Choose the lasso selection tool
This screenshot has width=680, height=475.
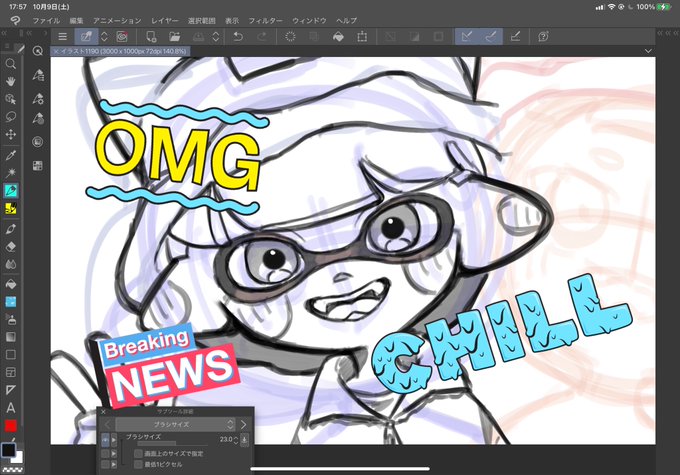click(x=10, y=117)
